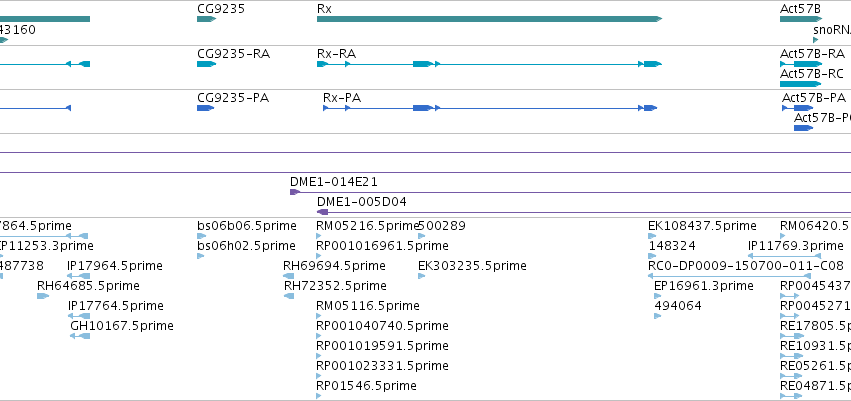
Task: Click the IP11769.3prime EST feature
Action: point(784,256)
